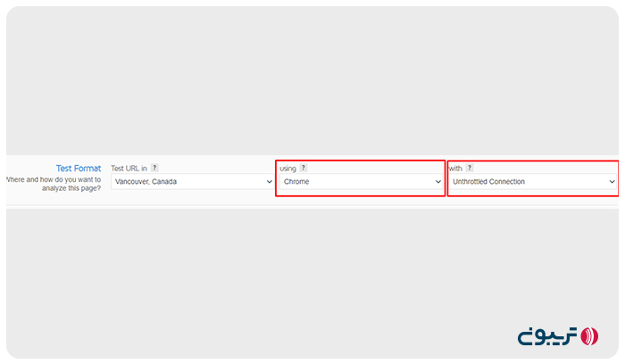Viewport: 625px width, 364px height.
Task: Click the red circular logo icon
Action: [x=589, y=336]
